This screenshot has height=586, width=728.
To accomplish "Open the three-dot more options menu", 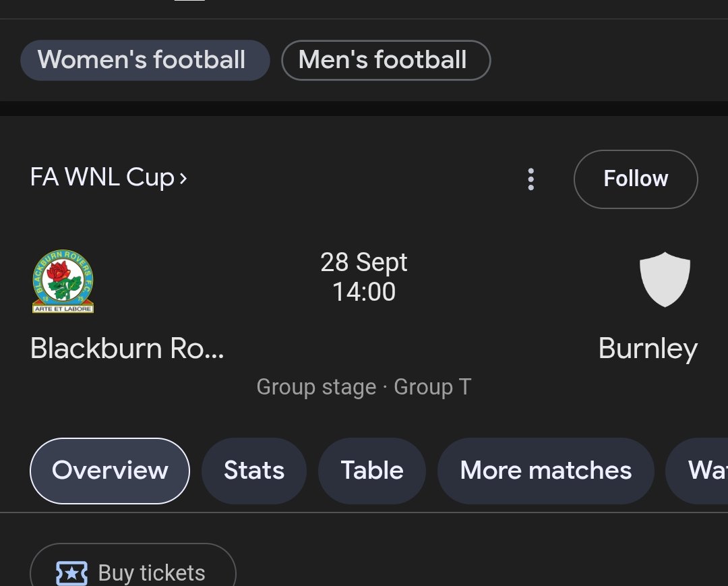I will click(531, 179).
